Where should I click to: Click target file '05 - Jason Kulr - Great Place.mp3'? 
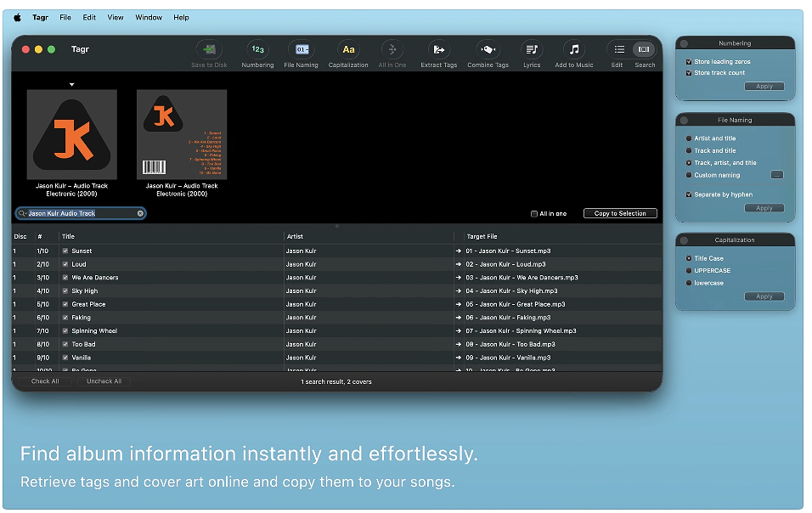click(x=516, y=304)
